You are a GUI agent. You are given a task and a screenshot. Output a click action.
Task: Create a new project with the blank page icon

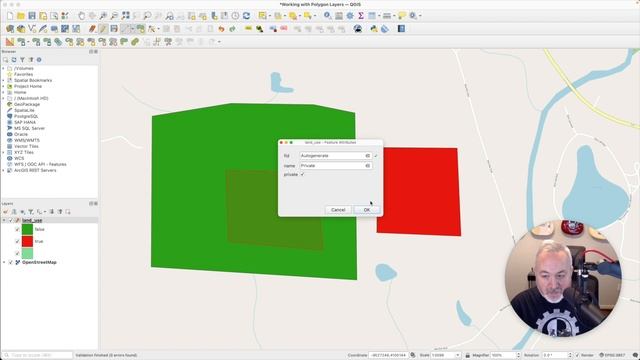(10, 16)
